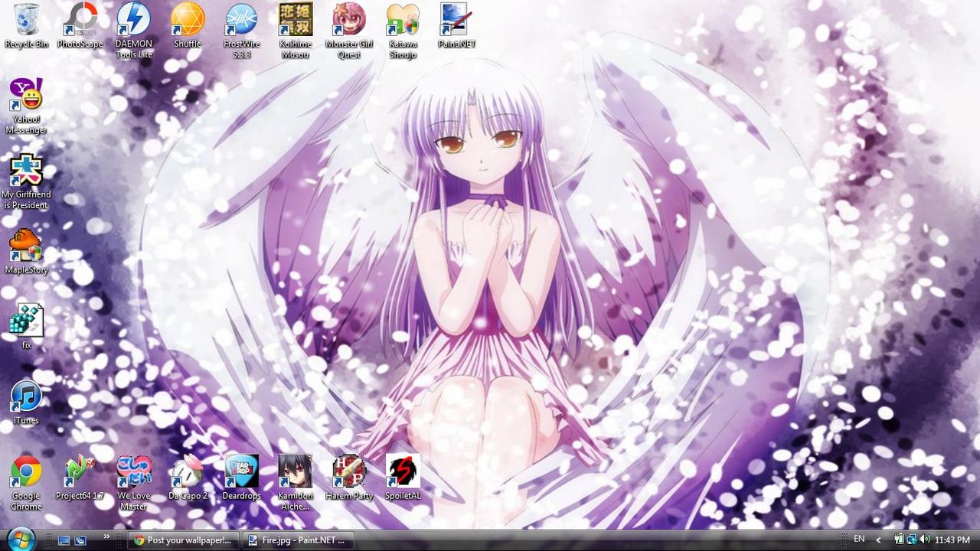Click the iTunes desktop icon
Viewport: 980px width, 551px height.
[26, 398]
